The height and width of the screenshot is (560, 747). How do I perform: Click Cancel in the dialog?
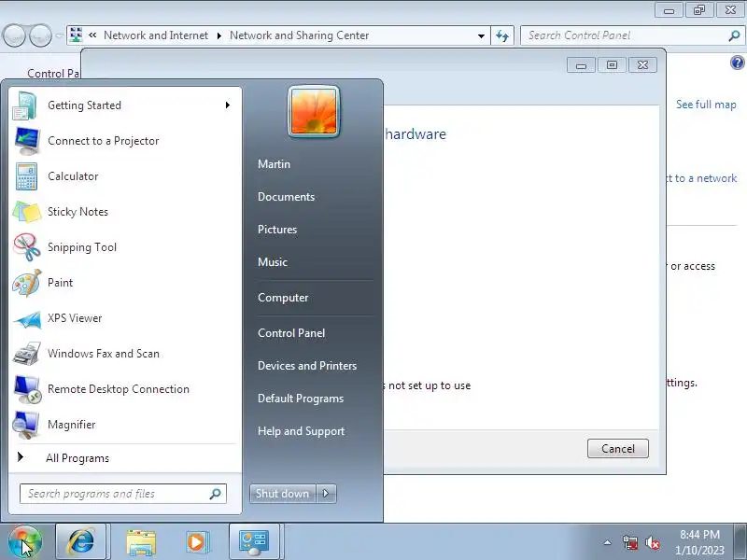tap(618, 449)
